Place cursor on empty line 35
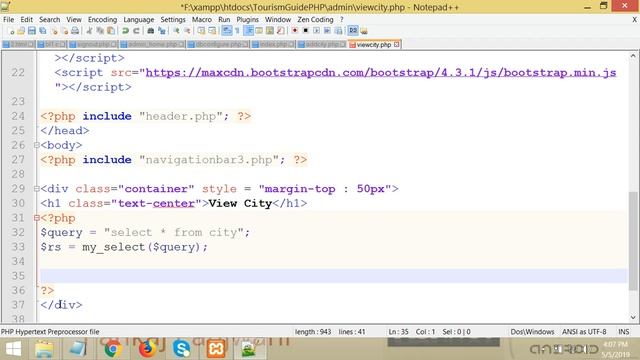This screenshot has width=640, height=360. pos(334,276)
